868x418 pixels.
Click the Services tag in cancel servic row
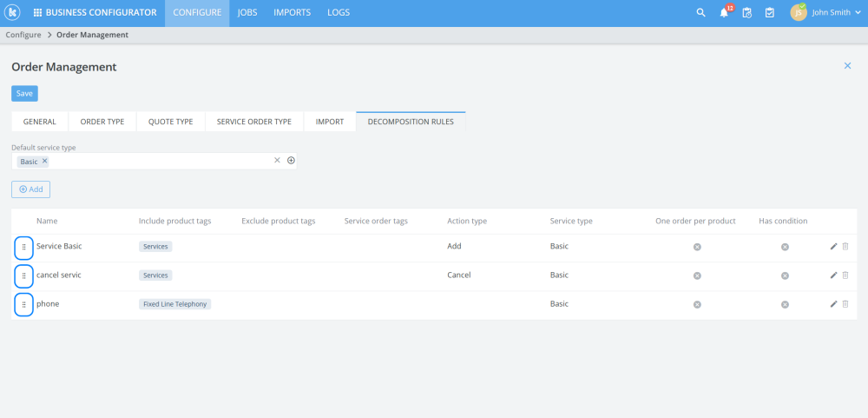point(155,275)
